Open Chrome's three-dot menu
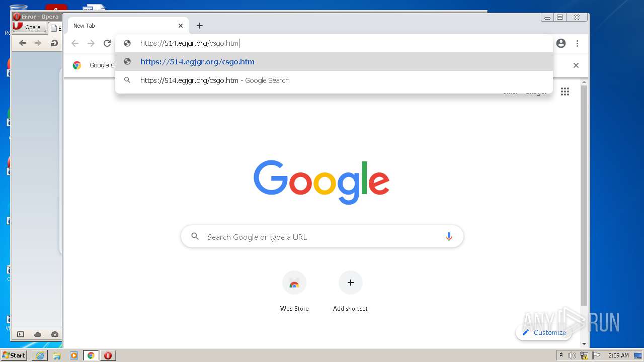Viewport: 644px width, 362px height. (x=578, y=43)
